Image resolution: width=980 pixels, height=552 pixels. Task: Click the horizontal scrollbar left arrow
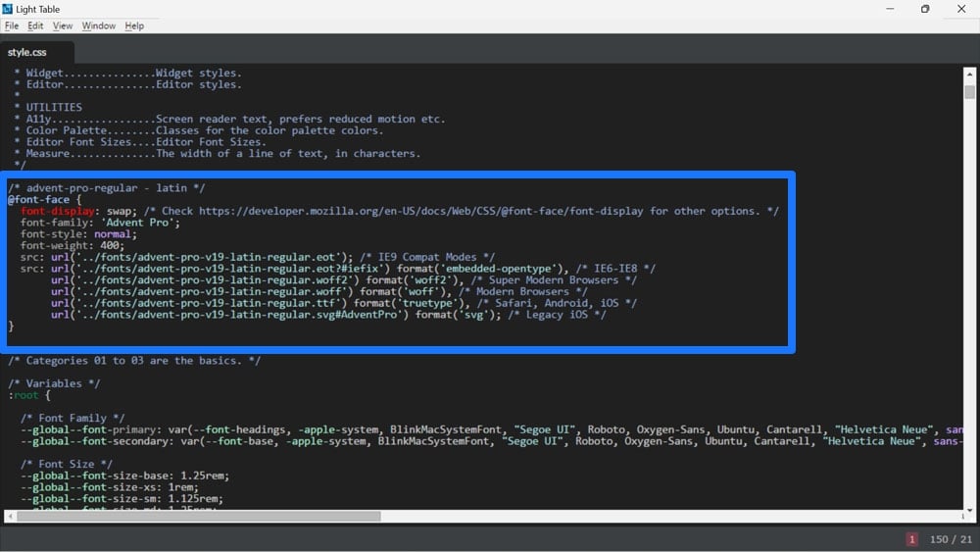[10, 516]
